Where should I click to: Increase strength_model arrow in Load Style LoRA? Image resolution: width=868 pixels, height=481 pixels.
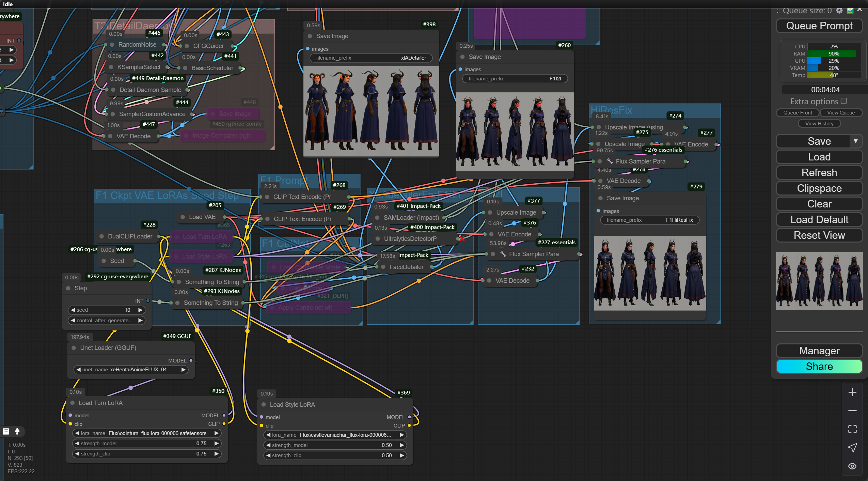(402, 445)
